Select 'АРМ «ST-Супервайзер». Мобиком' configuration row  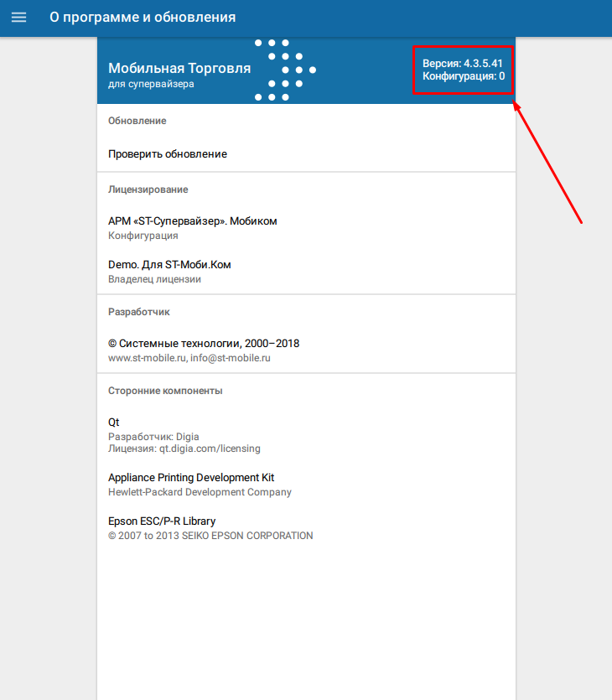coord(306,228)
